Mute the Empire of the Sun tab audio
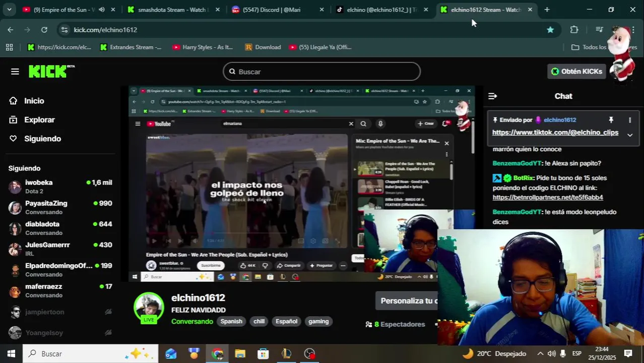Image resolution: width=644 pixels, height=363 pixels. (102, 10)
